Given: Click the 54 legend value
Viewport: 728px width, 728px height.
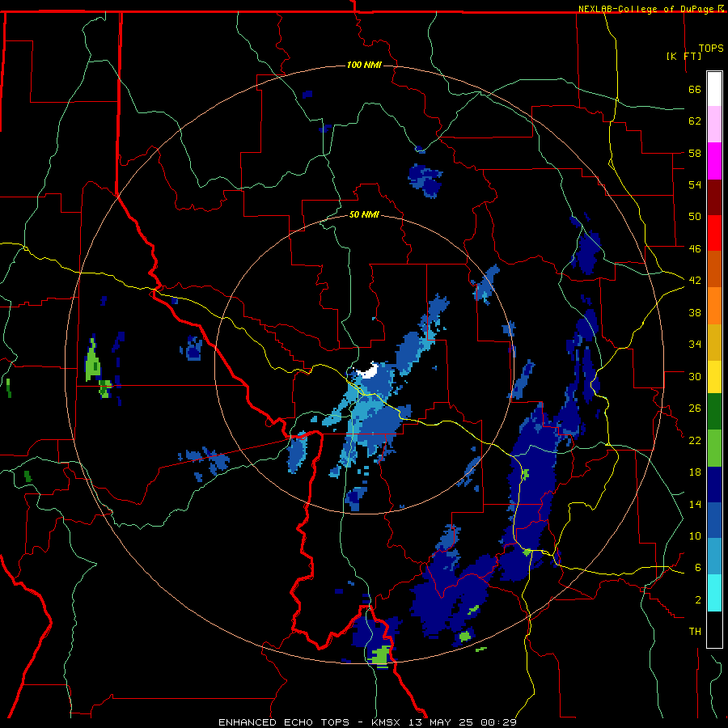Looking at the screenshot, I should point(695,184).
